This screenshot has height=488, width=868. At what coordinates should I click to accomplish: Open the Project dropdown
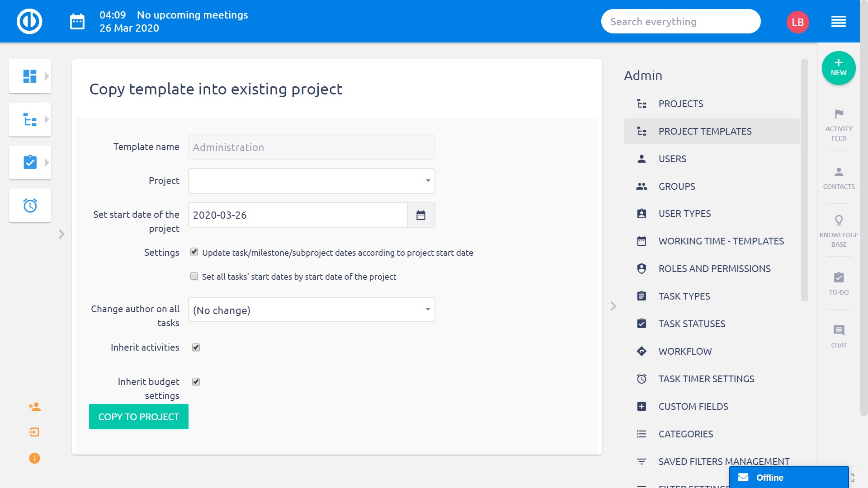pos(311,181)
